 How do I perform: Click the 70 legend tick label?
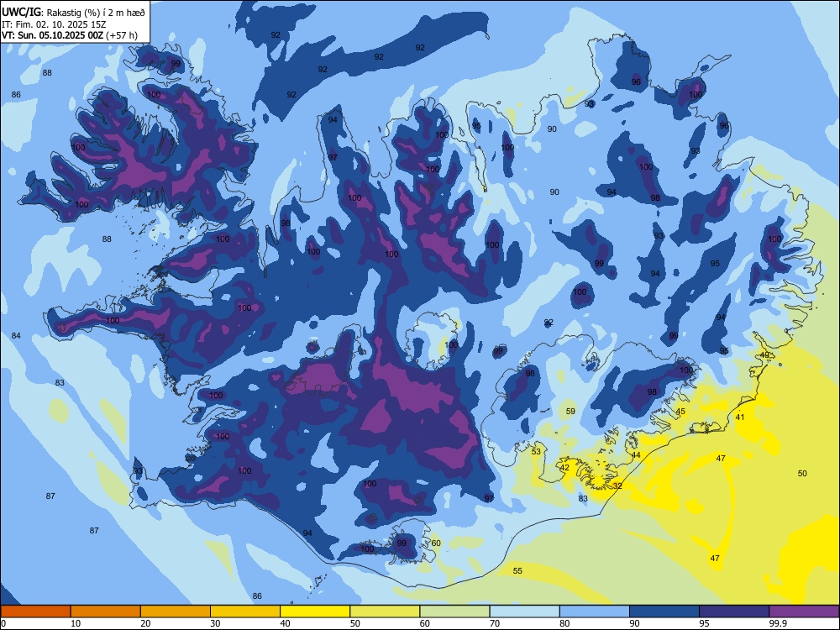click(x=495, y=623)
